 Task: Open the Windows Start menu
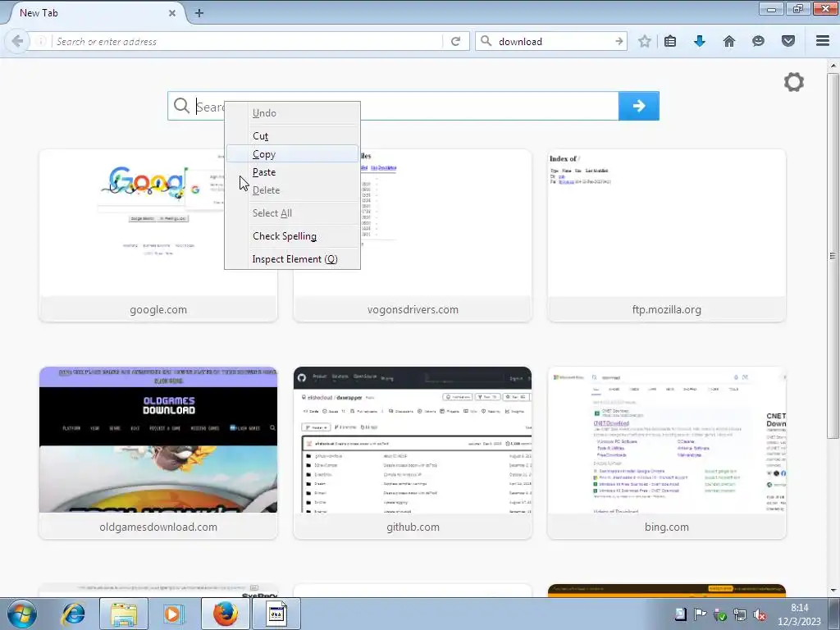[22, 614]
